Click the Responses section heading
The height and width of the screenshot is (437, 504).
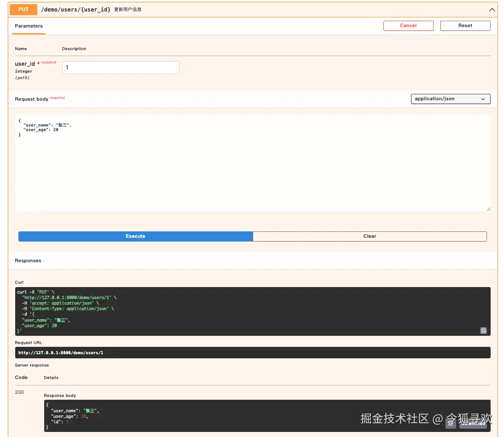tap(28, 261)
